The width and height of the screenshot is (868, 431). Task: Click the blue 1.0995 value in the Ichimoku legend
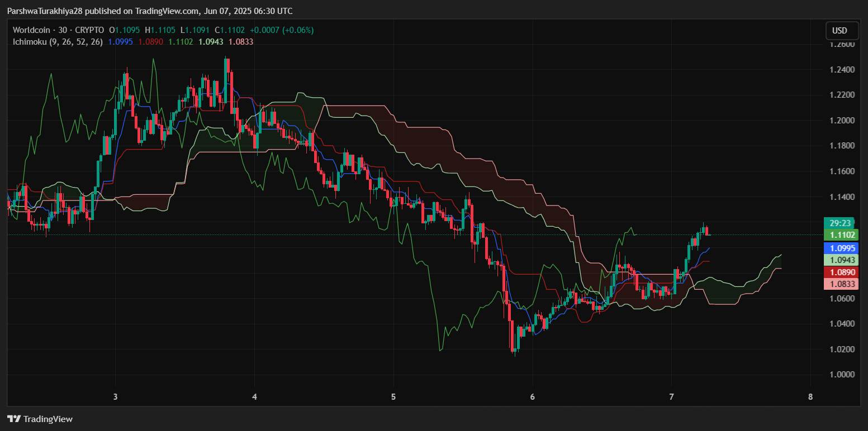pos(120,42)
